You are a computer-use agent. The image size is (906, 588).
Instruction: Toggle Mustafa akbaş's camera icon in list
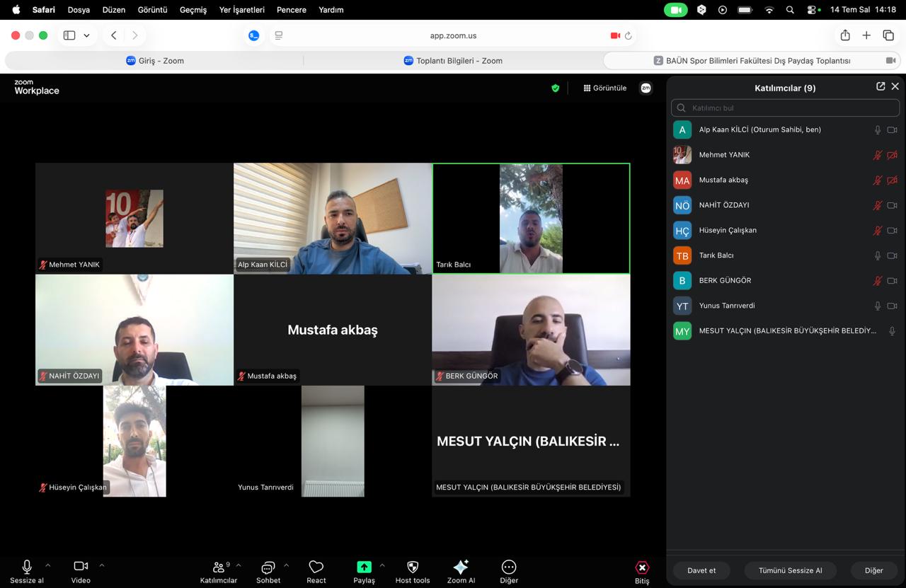pos(893,180)
